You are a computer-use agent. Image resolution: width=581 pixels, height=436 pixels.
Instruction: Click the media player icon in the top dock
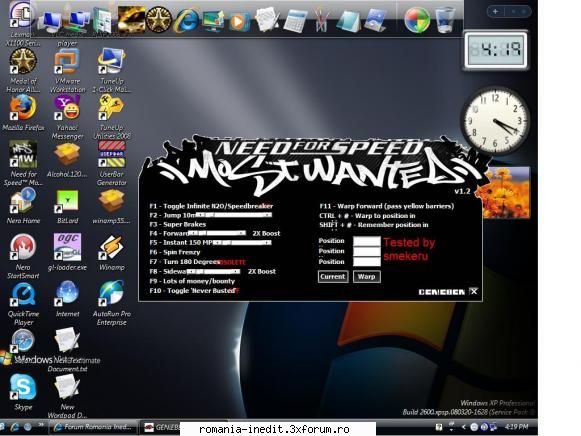(x=239, y=21)
